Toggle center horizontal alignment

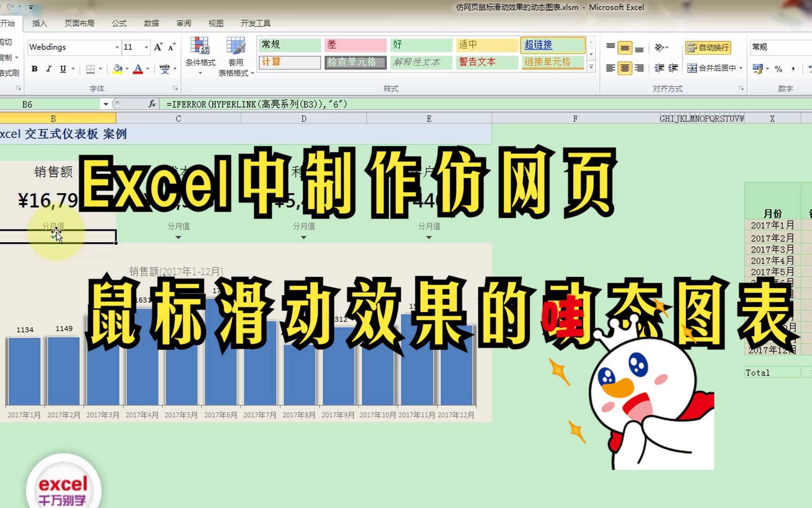(x=625, y=68)
